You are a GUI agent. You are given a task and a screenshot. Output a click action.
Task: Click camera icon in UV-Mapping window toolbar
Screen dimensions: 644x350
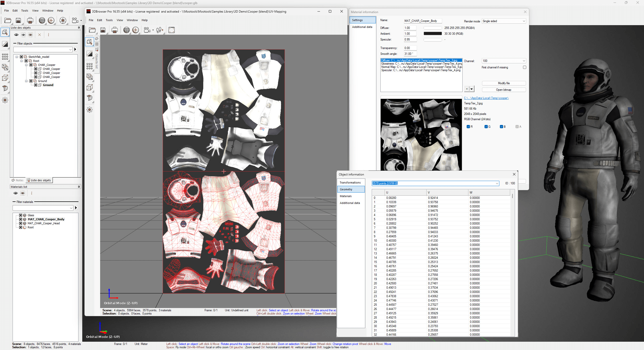point(147,30)
